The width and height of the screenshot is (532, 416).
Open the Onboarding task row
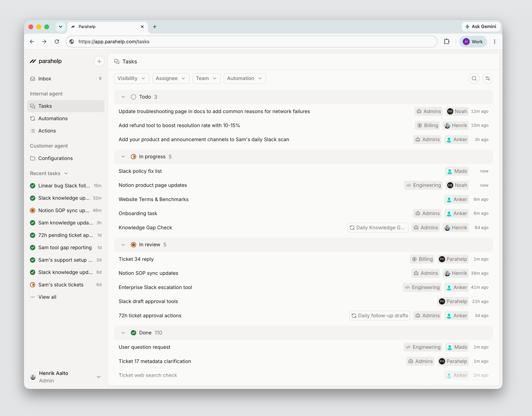pyautogui.click(x=303, y=214)
